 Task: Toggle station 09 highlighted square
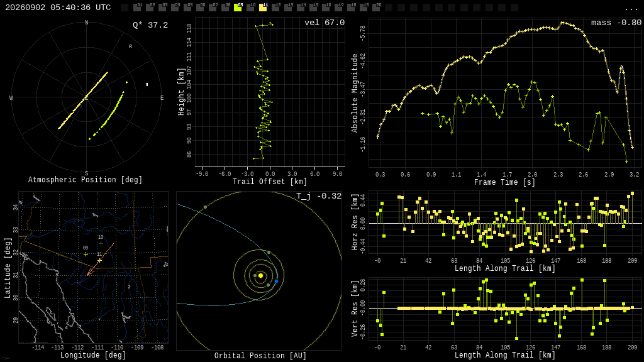pyautogui.click(x=238, y=8)
